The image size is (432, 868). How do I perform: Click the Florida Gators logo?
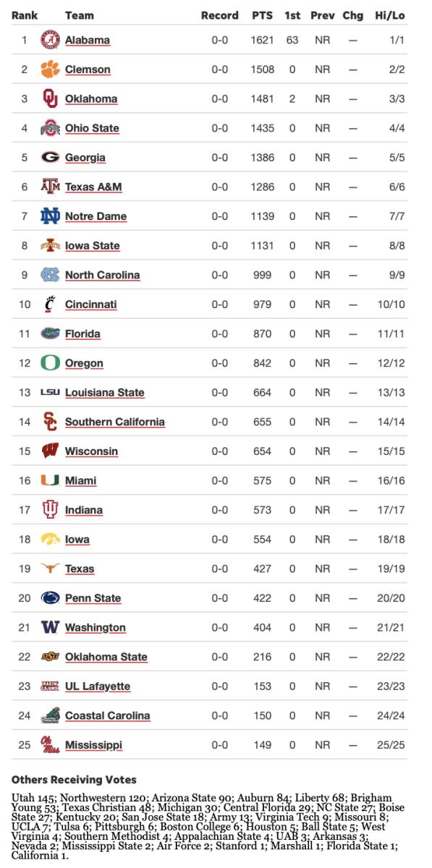pyautogui.click(x=50, y=333)
